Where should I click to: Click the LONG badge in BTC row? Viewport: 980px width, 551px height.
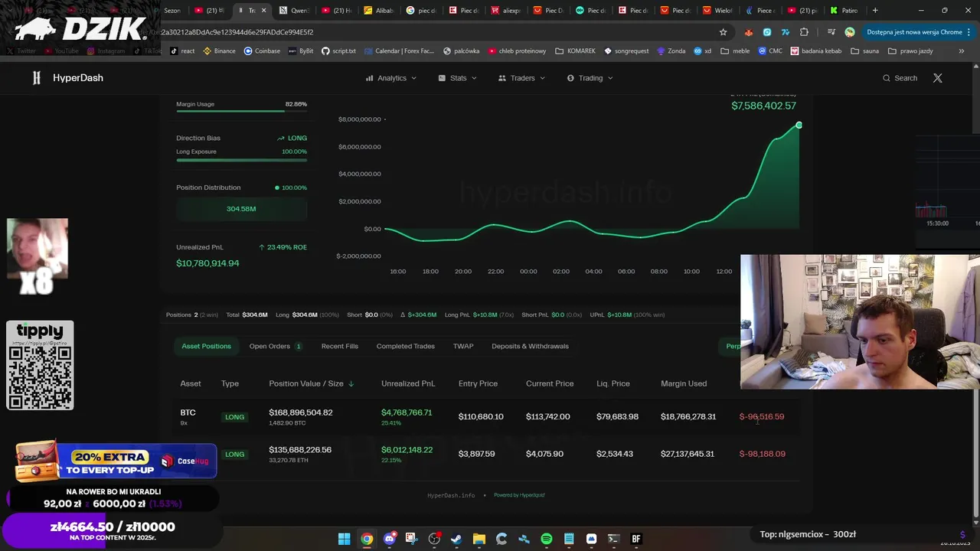234,417
